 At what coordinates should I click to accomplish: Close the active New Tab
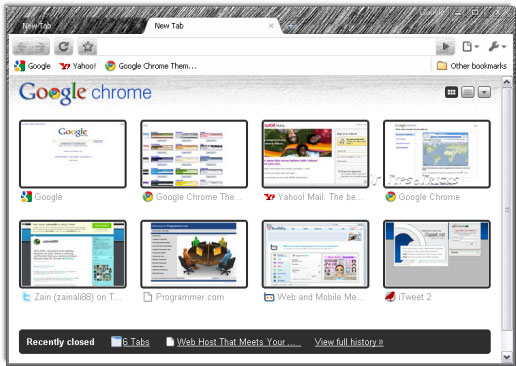coord(271,26)
